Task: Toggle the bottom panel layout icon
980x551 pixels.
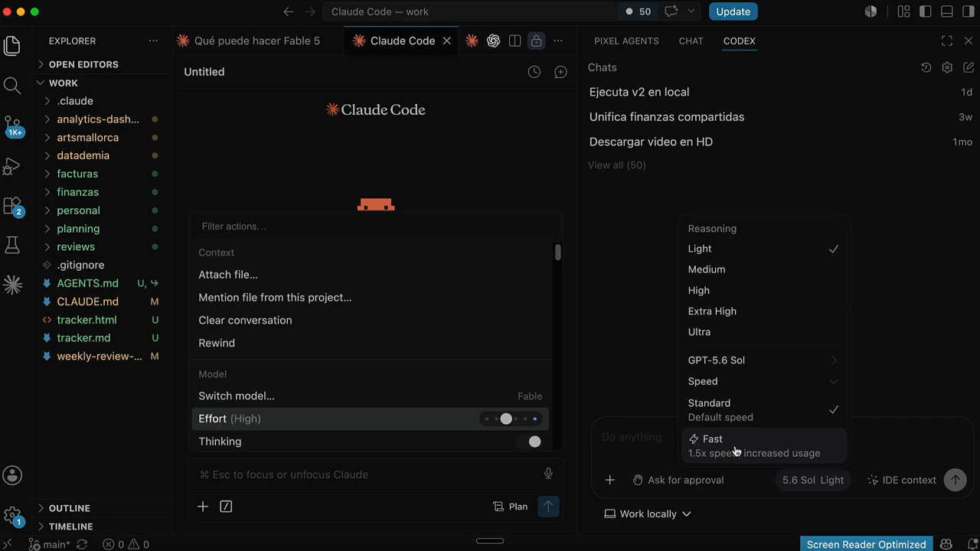Action: click(x=947, y=11)
